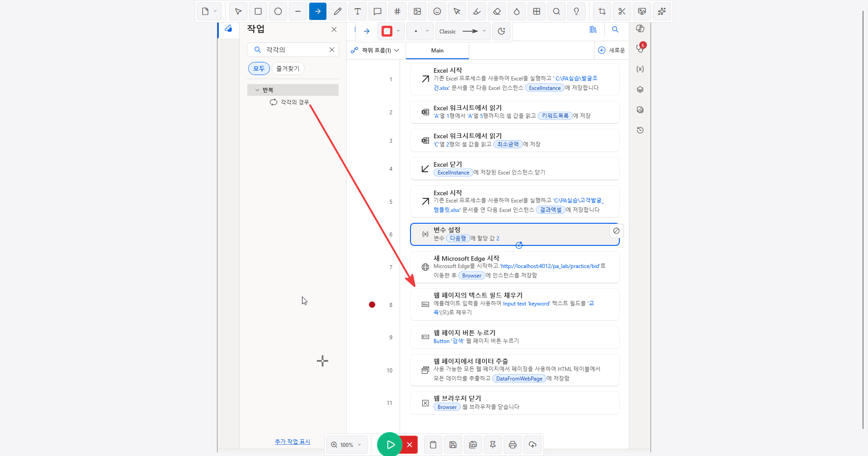The width and height of the screenshot is (868, 456).
Task: Open the new file dropdown in toolbar
Action: click(209, 11)
